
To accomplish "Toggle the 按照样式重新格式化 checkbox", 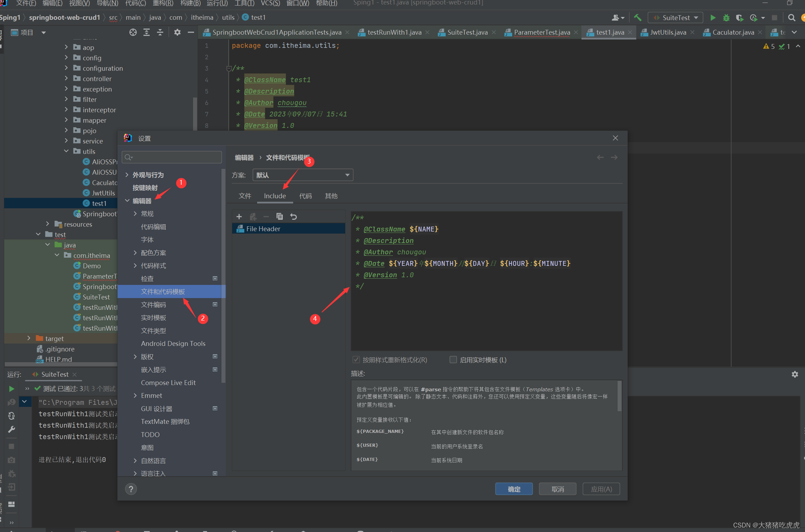I will point(356,360).
